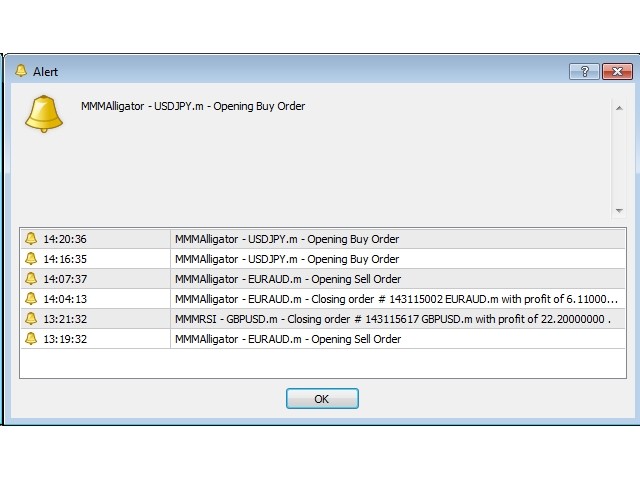Click the OK button
Image resolution: width=640 pixels, height=480 pixels.
coord(322,399)
